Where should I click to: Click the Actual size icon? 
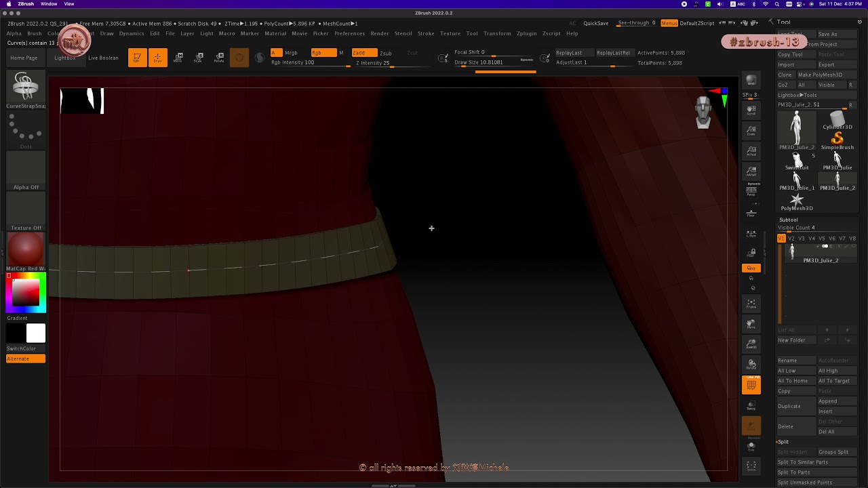[x=751, y=150]
